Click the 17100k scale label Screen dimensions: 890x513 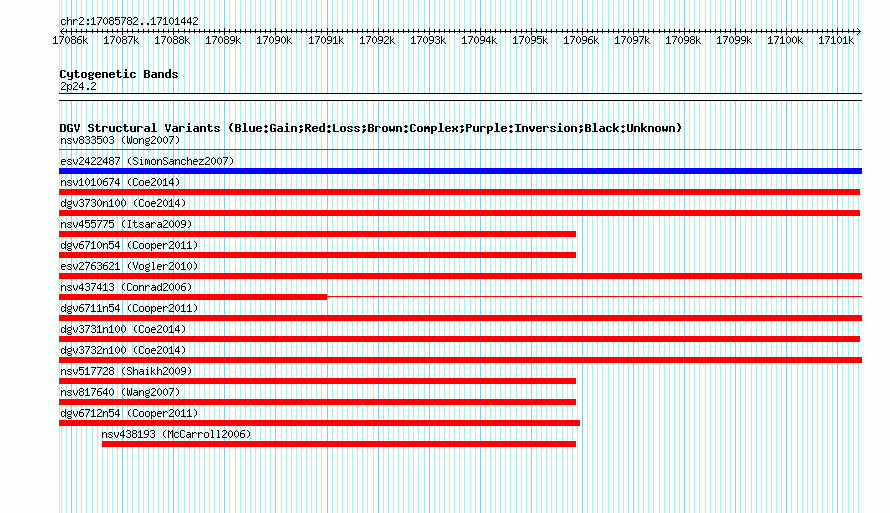(x=785, y=40)
